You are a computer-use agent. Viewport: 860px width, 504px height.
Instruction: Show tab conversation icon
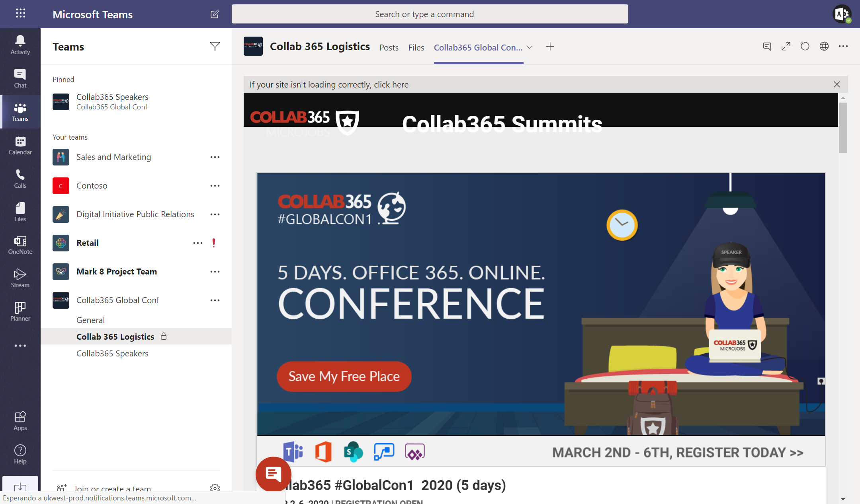pyautogui.click(x=767, y=47)
